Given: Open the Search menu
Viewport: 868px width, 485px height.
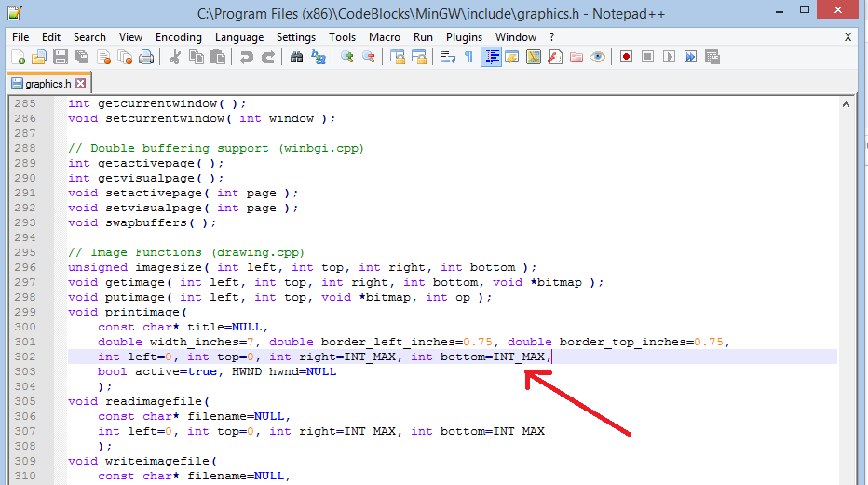Looking at the screenshot, I should click(89, 37).
